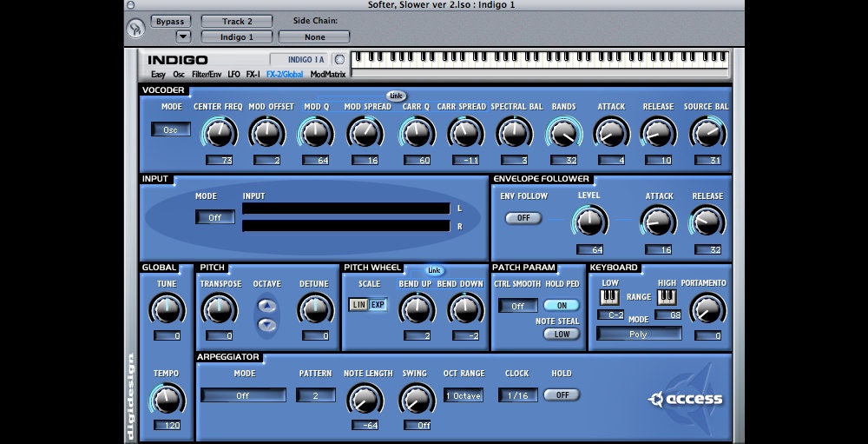
Task: Click the Bend Down knob
Action: point(465,308)
